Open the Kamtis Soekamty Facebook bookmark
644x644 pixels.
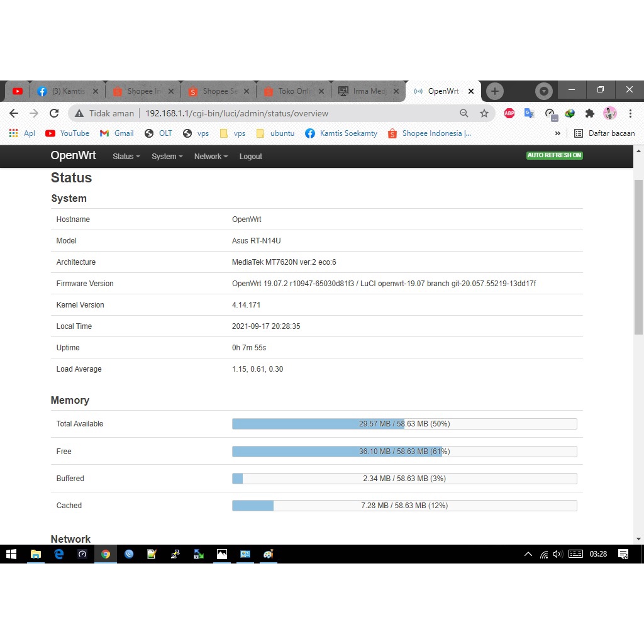coord(341,133)
